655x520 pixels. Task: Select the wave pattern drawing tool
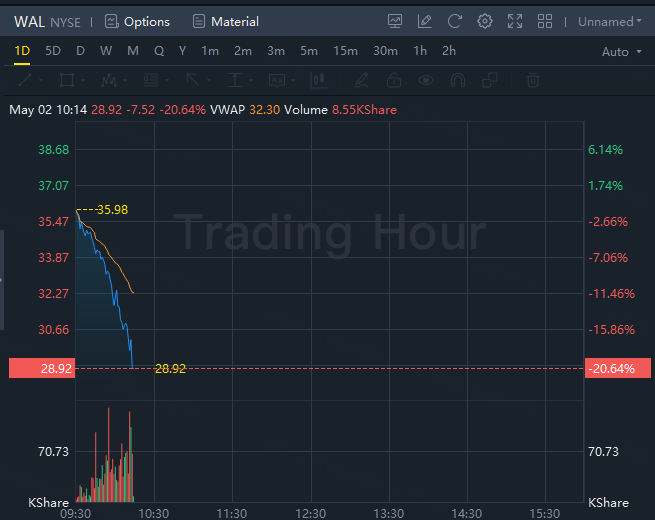click(109, 80)
